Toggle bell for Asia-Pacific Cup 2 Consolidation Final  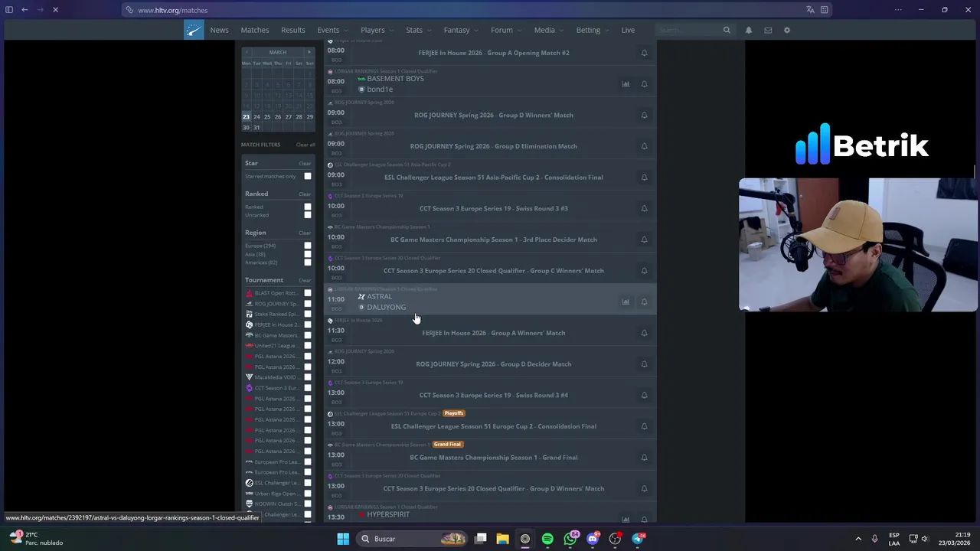point(644,178)
